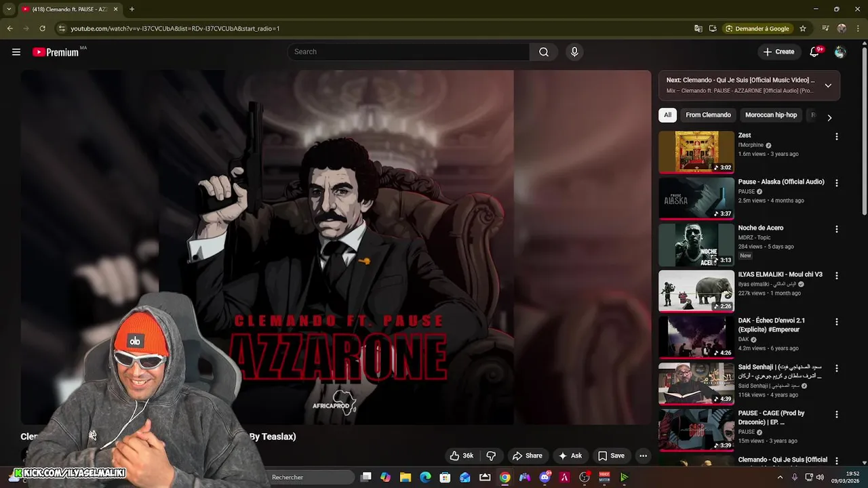The width and height of the screenshot is (868, 488).
Task: Close the Clemando ft. PAUSE tab
Action: coord(115,9)
